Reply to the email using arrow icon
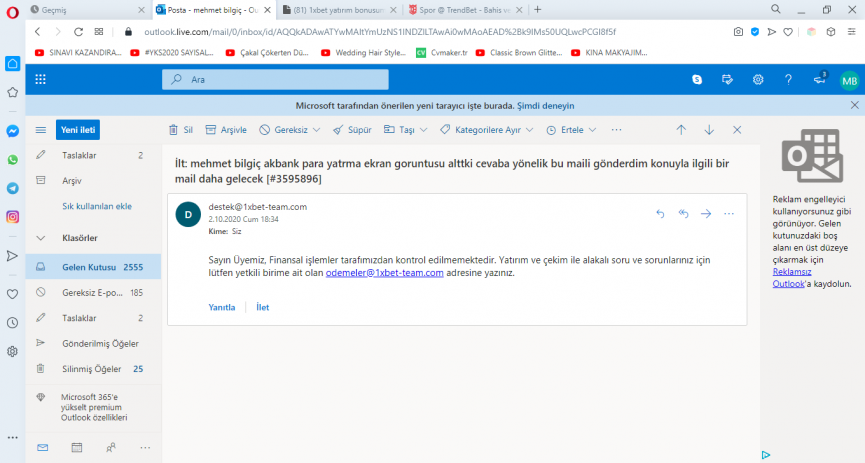This screenshot has height=463, width=865. [x=660, y=214]
